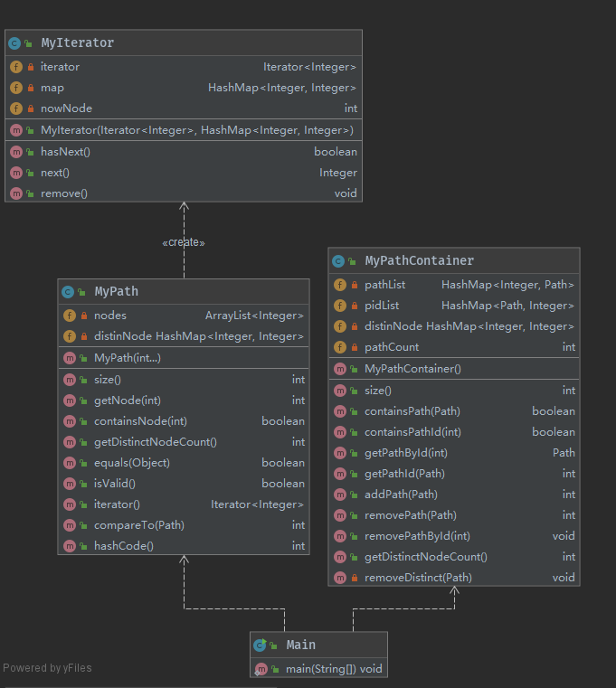Select the containsNode(int) method
The height and width of the screenshot is (688, 616).
(184, 421)
